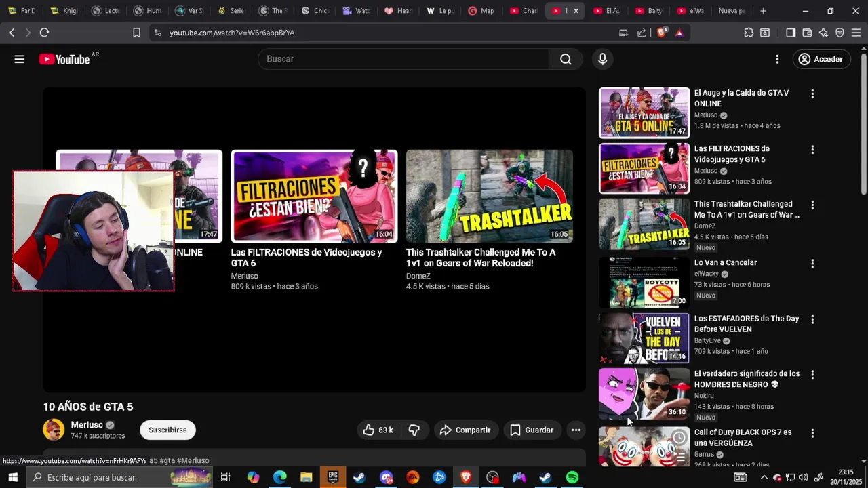Open browser extensions puzzle icon
868x488 pixels.
pyautogui.click(x=749, y=33)
